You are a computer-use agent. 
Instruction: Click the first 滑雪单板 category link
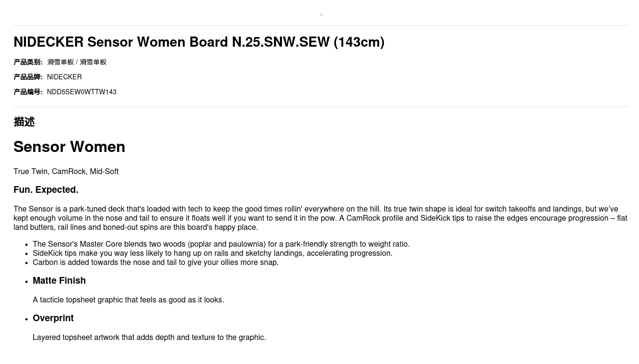point(61,62)
